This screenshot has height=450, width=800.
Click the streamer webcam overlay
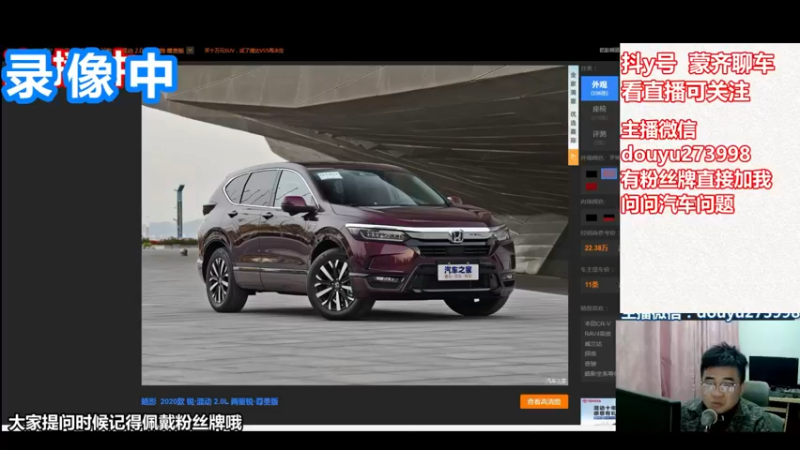tap(708, 376)
